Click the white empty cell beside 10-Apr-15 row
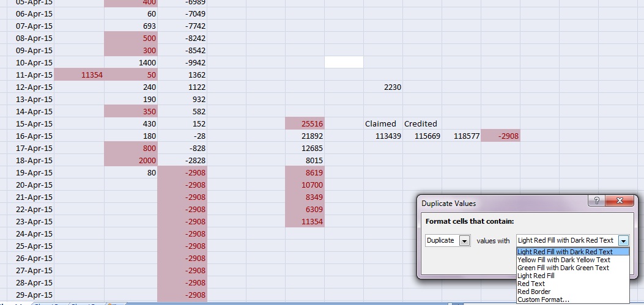The width and height of the screenshot is (644, 305). [344, 62]
